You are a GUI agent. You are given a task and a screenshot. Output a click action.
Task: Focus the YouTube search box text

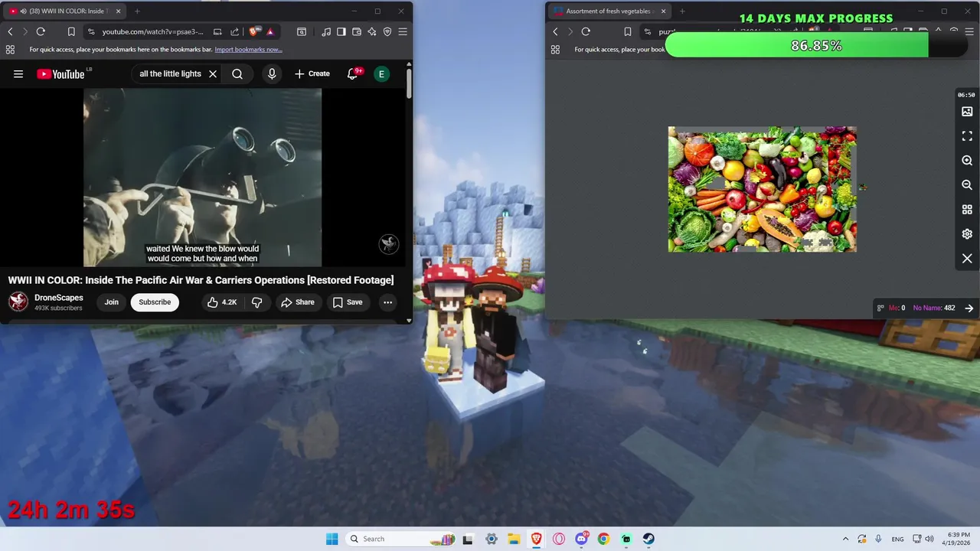click(x=170, y=74)
